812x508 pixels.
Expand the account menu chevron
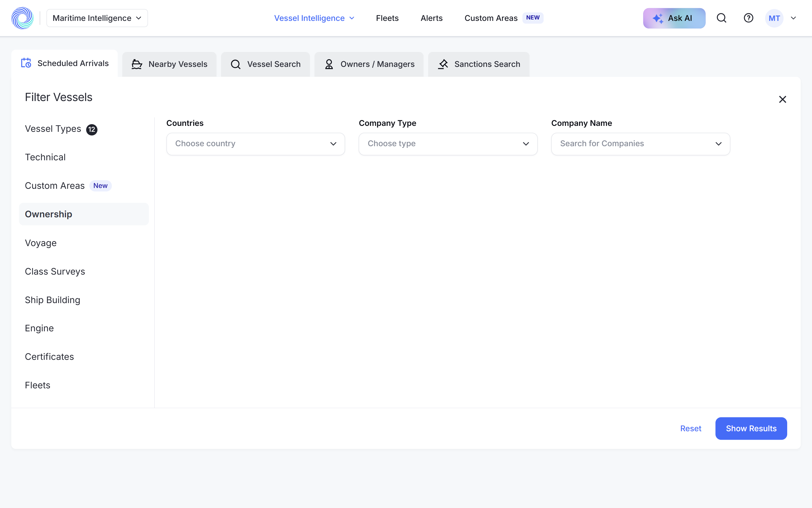coord(793,18)
